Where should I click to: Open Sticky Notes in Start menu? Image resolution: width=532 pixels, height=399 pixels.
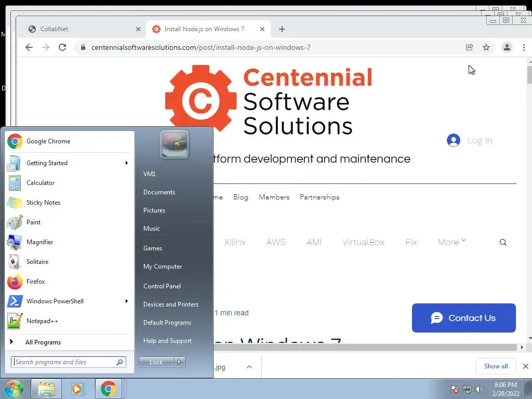coord(70,203)
